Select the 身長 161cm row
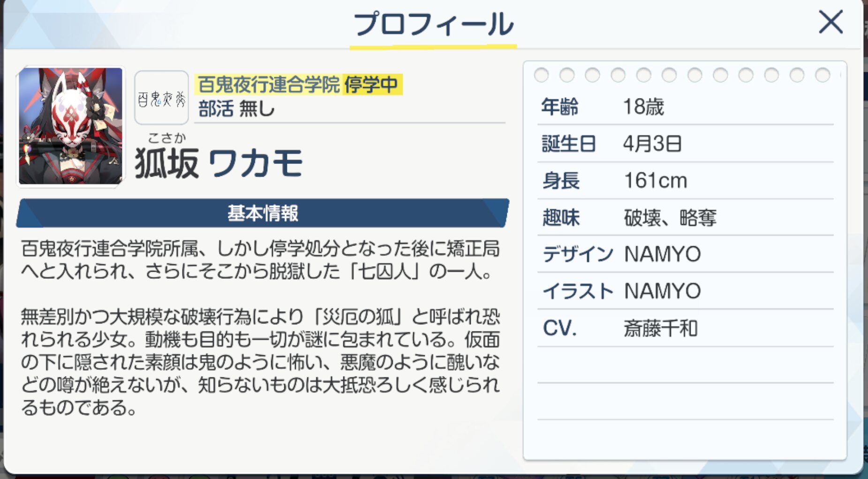This screenshot has width=868, height=479. 685,180
